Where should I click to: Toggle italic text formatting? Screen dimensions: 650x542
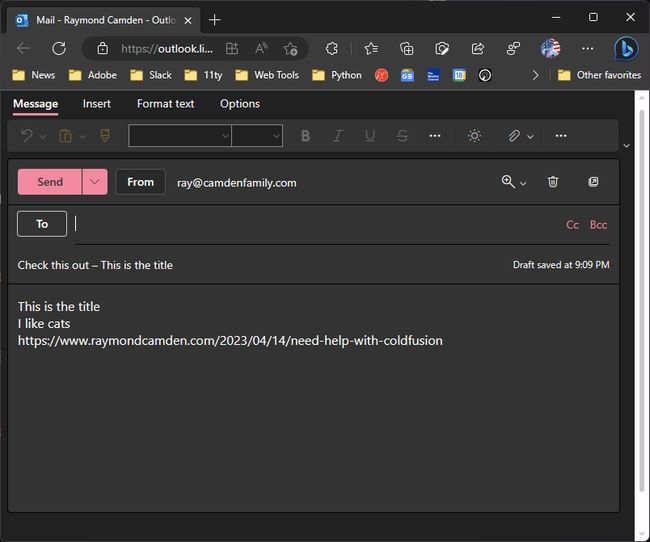point(338,136)
